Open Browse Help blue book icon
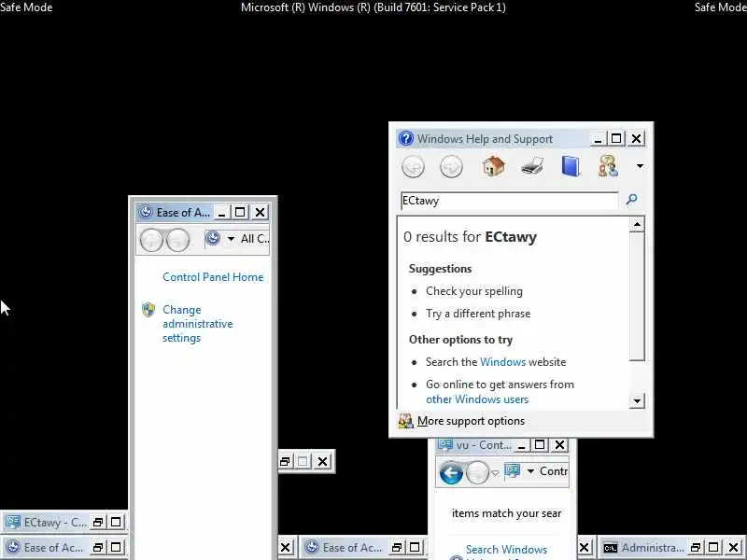Image resolution: width=747 pixels, height=560 pixels. (x=571, y=166)
